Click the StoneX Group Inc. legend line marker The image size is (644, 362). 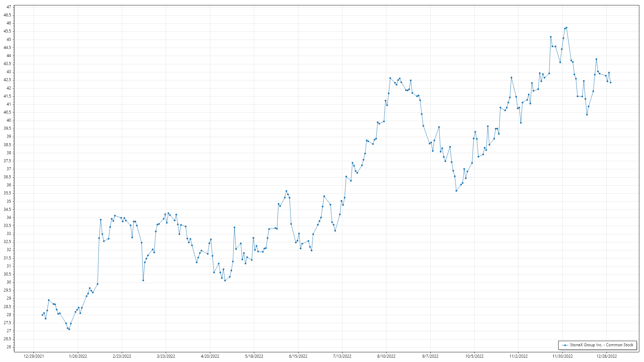point(565,345)
